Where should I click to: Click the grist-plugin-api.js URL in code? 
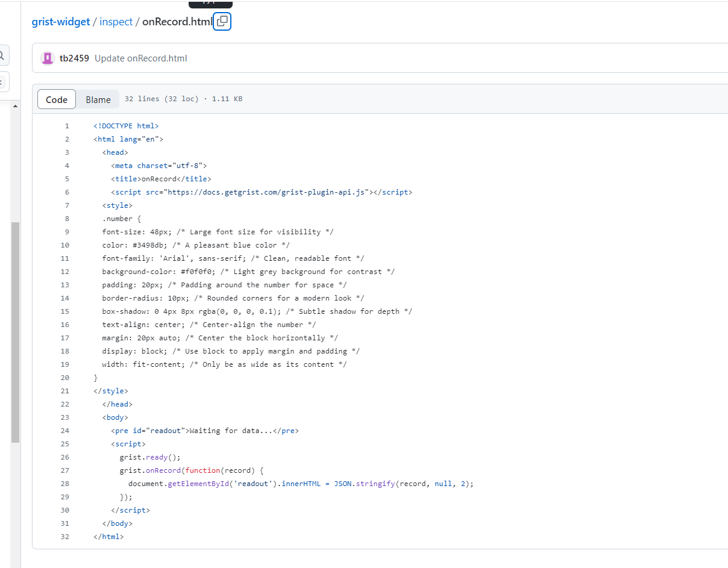tap(266, 192)
